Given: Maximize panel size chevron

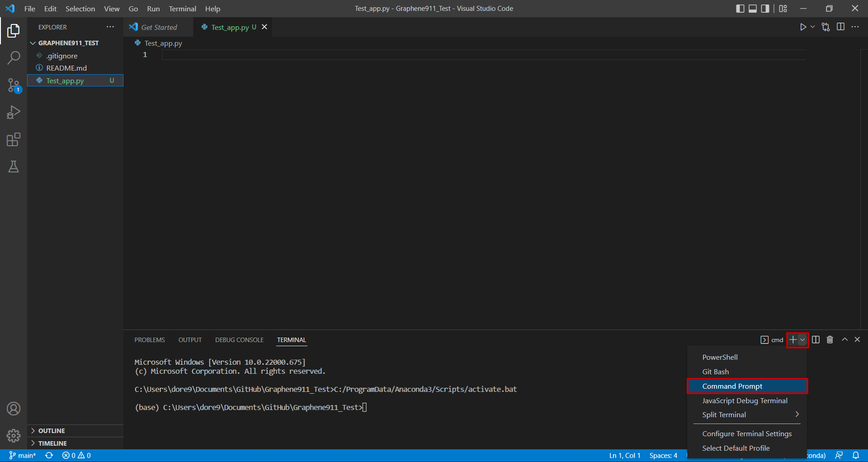Looking at the screenshot, I should [844, 339].
